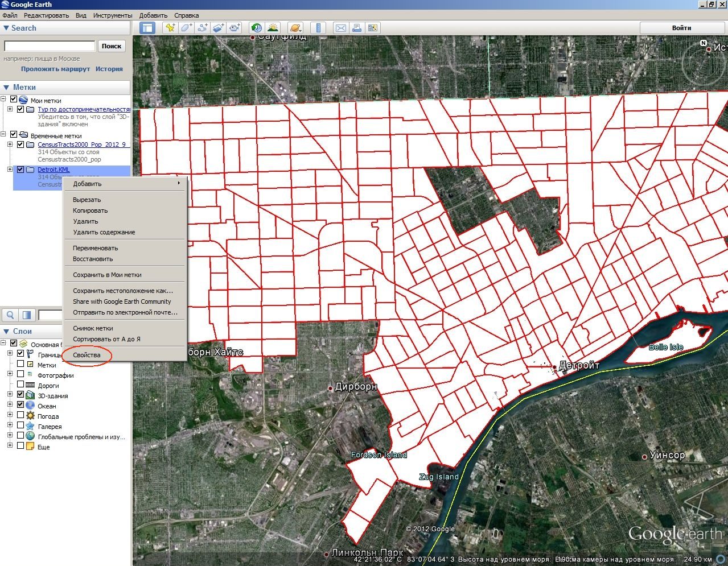This screenshot has height=566, width=728.
Task: Select Свойства in the context menu
Action: 87,355
